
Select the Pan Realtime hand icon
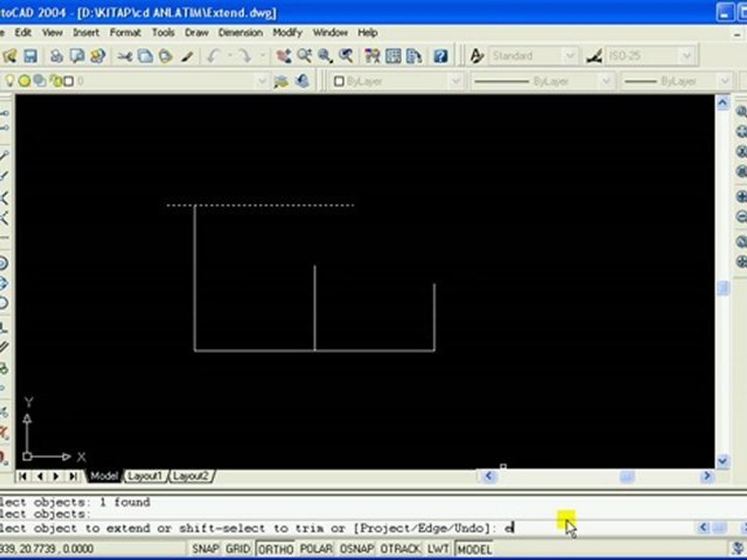coord(284,55)
